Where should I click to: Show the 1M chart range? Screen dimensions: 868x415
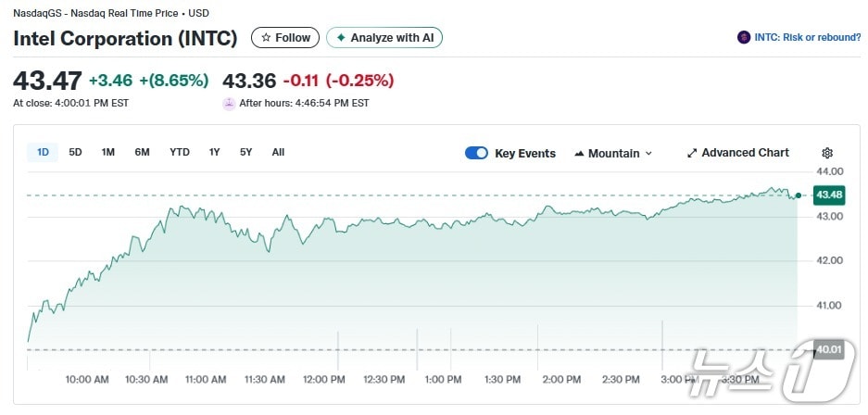tap(108, 152)
